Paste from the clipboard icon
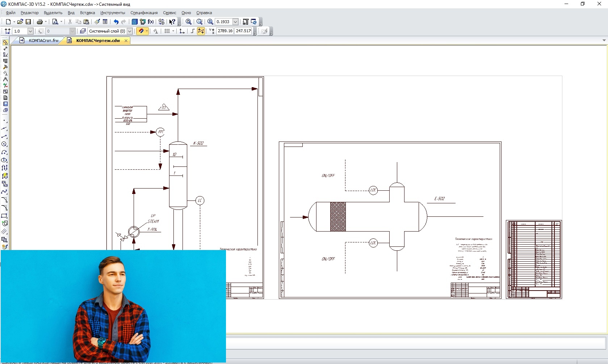608x364 pixels. pyautogui.click(x=86, y=22)
